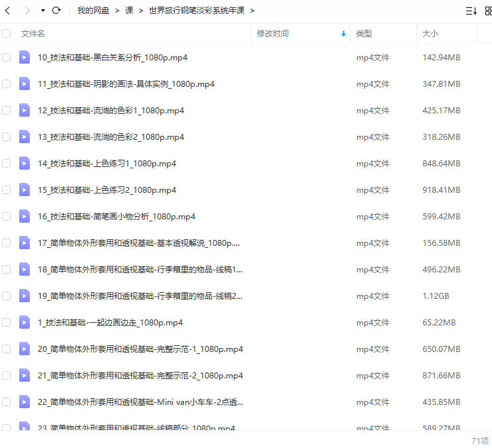
Task: Open file 12_技法和基础-流淌的色彩1_1080p.mp4
Action: [111, 111]
